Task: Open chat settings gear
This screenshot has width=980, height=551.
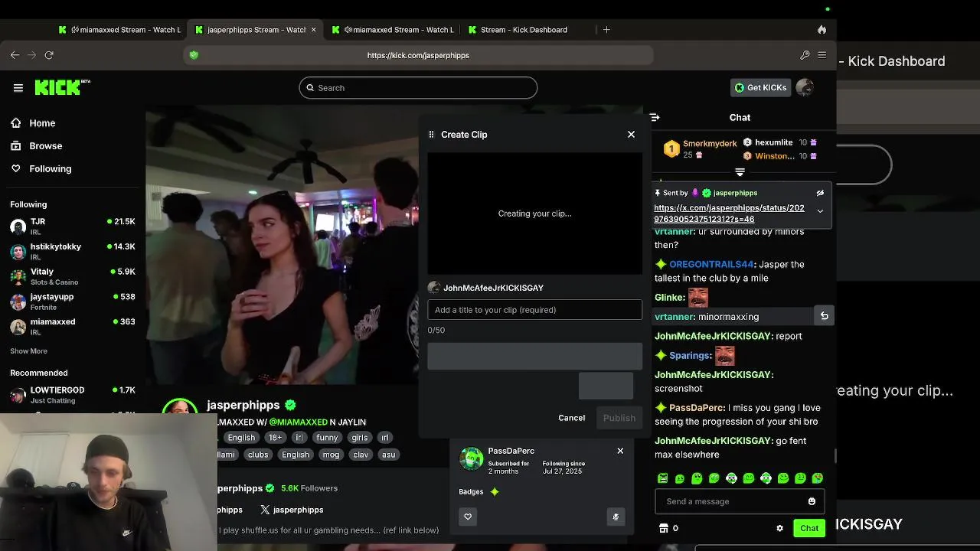Action: [779, 528]
